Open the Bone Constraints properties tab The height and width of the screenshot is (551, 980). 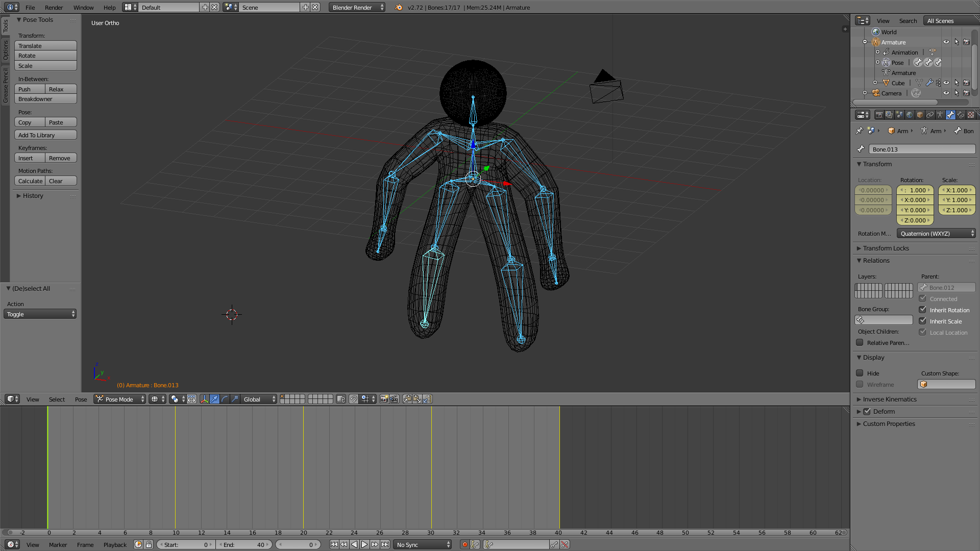click(961, 115)
